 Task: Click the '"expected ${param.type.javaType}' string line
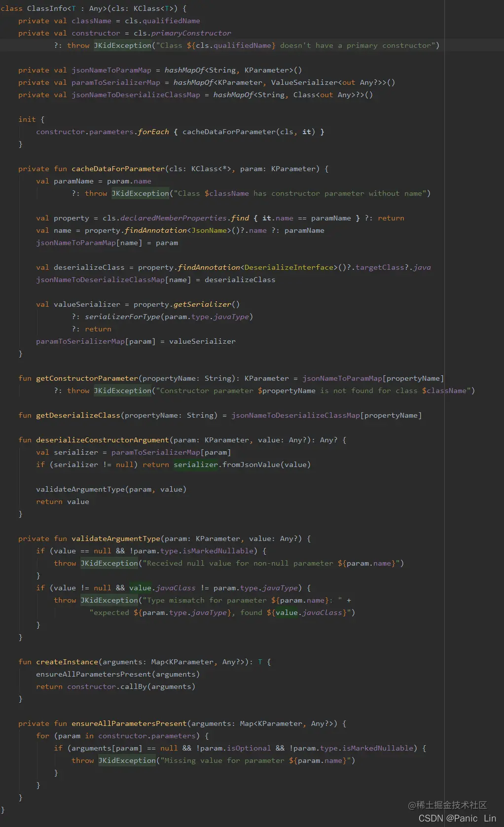tap(222, 612)
